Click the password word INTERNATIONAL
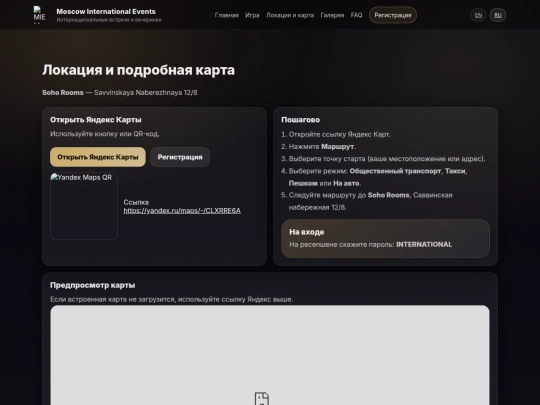The image size is (540, 405). coord(424,245)
